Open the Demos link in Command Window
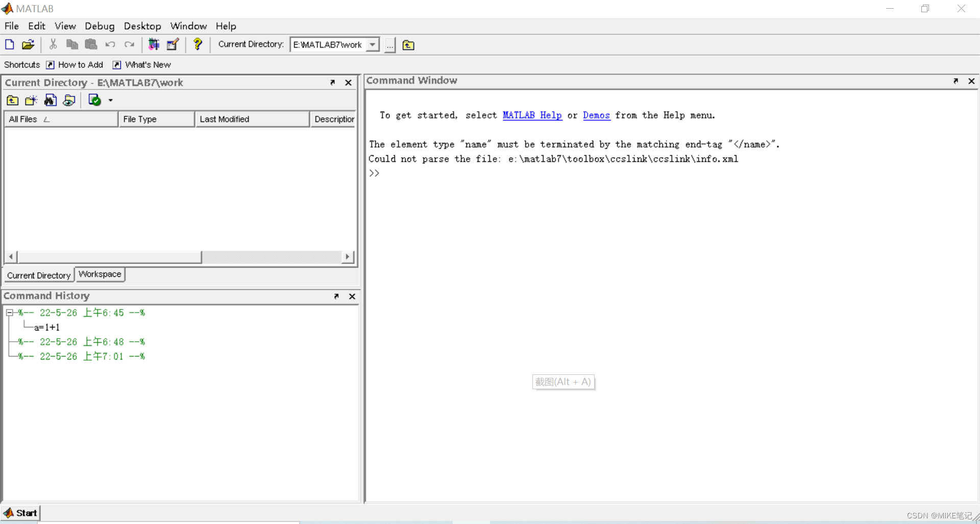This screenshot has height=524, width=980. [x=596, y=115]
